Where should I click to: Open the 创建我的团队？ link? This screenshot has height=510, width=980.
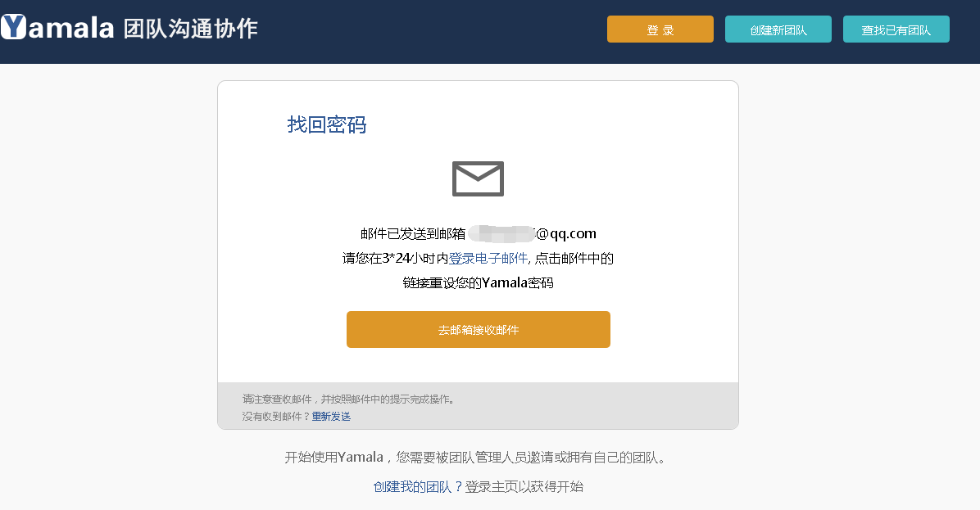tap(418, 486)
